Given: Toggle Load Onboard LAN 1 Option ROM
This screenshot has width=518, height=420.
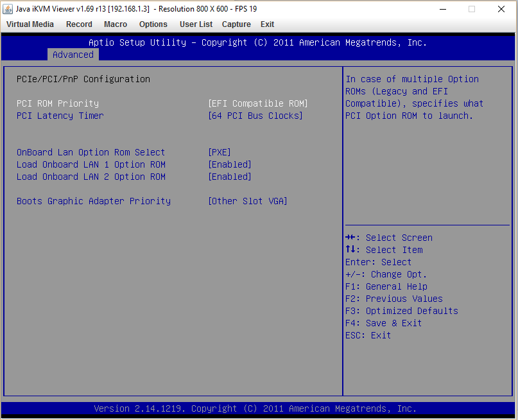Looking at the screenshot, I should (x=91, y=164).
